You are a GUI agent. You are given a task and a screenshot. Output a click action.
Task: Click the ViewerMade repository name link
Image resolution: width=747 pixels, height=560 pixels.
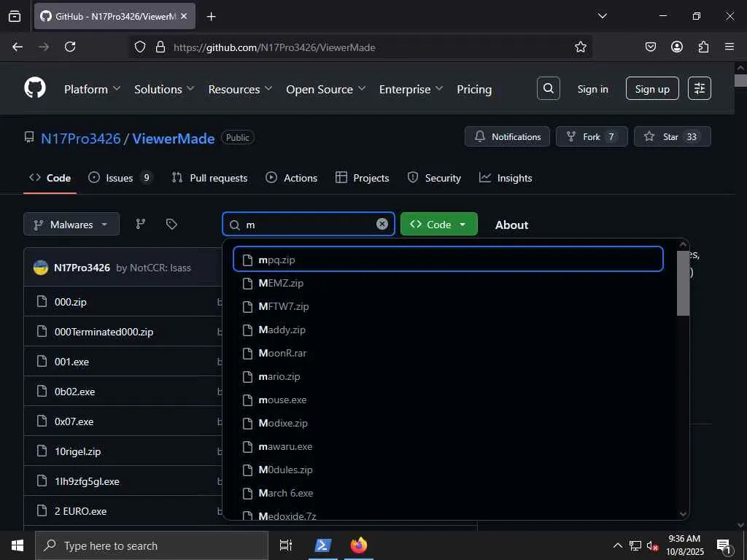174,139
